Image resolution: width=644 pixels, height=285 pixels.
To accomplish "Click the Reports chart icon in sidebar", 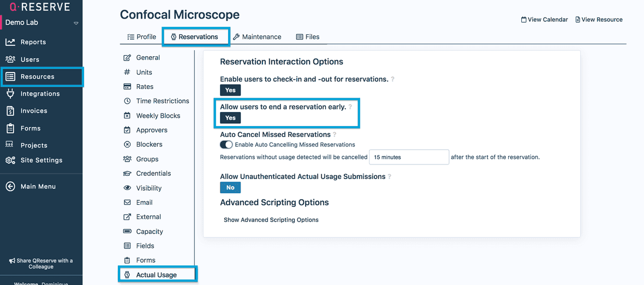I will 10,42.
